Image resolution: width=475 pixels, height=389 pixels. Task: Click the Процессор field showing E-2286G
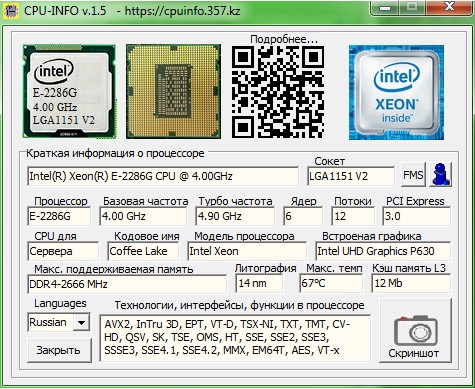pyautogui.click(x=59, y=217)
